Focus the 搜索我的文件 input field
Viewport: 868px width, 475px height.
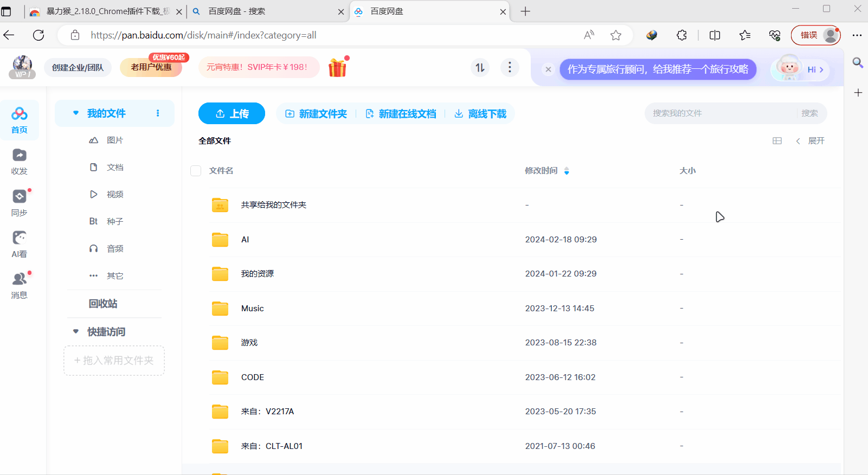click(x=721, y=113)
